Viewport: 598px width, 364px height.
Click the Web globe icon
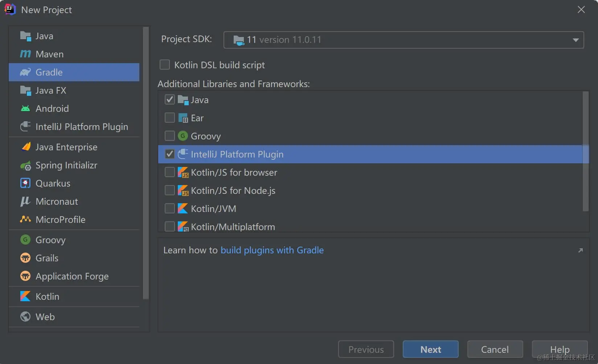[25, 317]
